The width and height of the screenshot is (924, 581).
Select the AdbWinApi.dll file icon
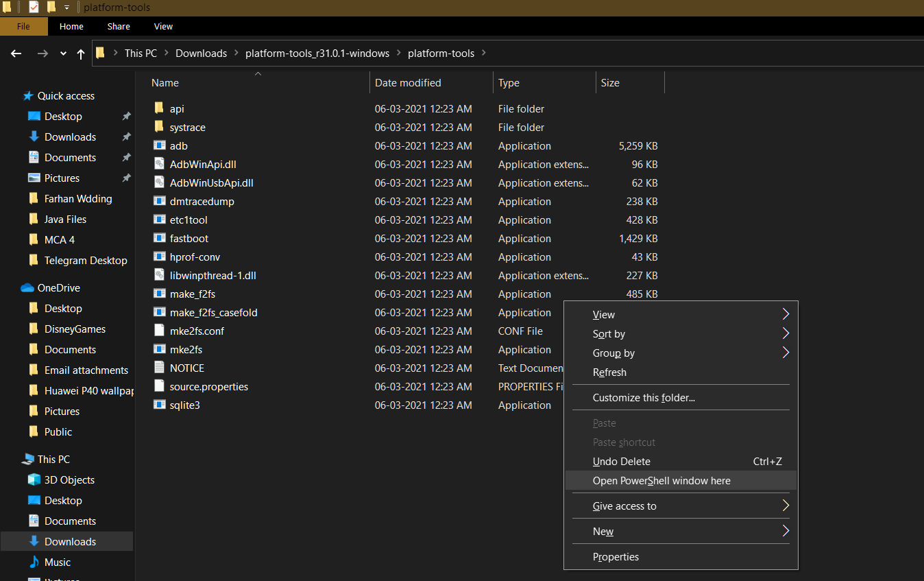[x=159, y=165]
